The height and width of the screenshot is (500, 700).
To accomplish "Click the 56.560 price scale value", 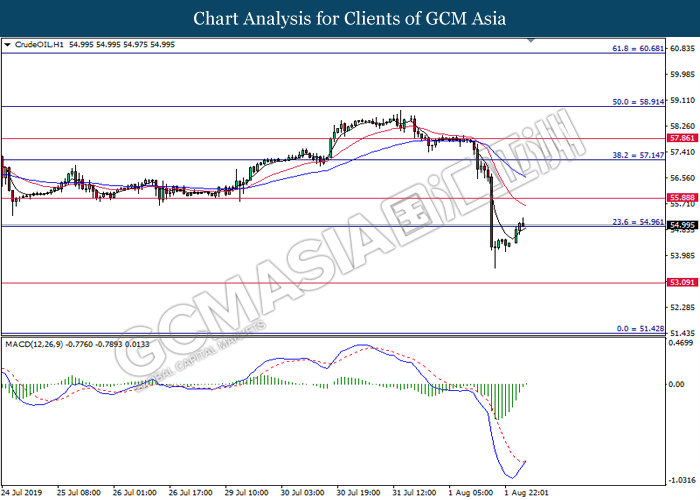I will 683,178.
